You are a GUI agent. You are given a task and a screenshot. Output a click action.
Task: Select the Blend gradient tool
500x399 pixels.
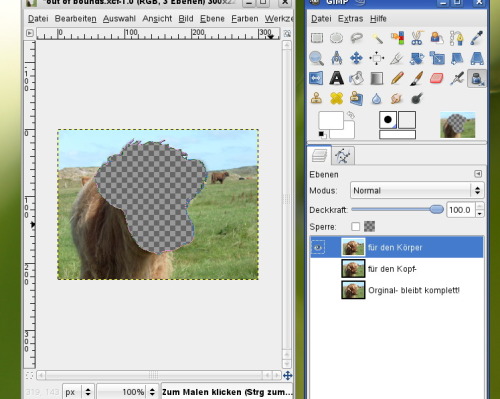(377, 79)
